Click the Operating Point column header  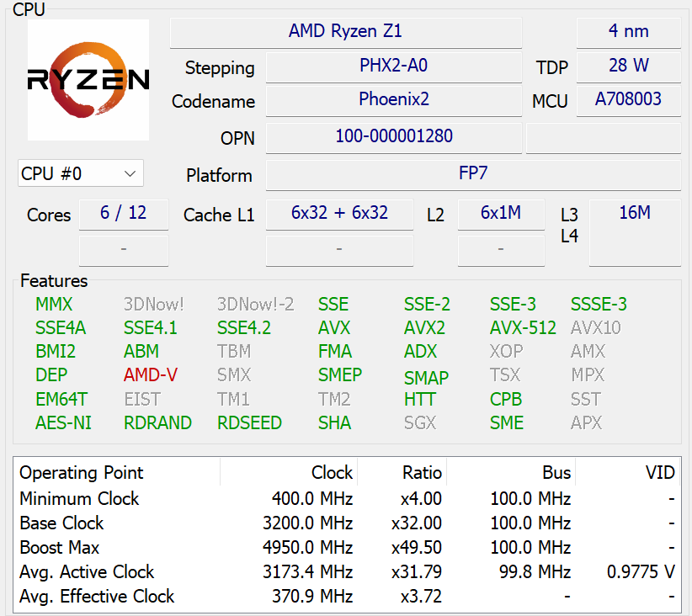tap(82, 473)
